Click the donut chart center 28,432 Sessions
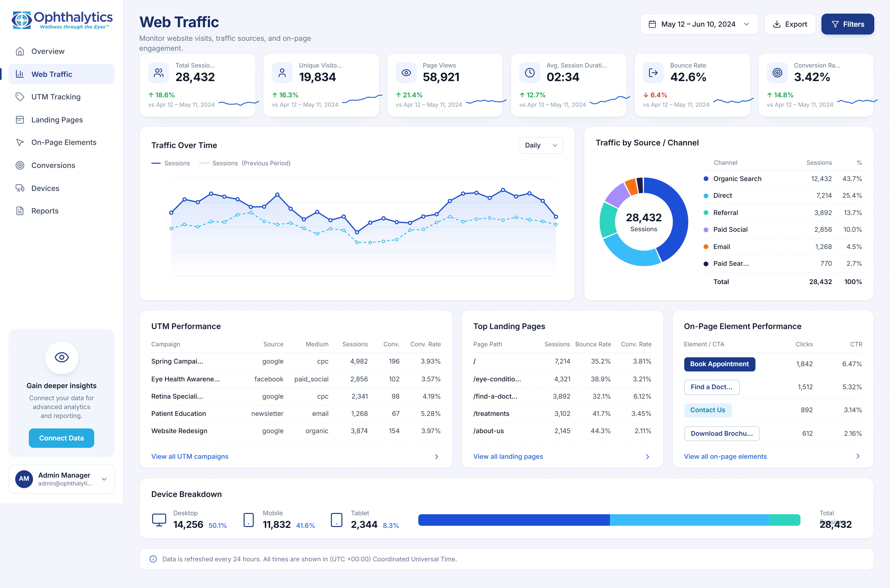The image size is (890, 588). tap(643, 222)
